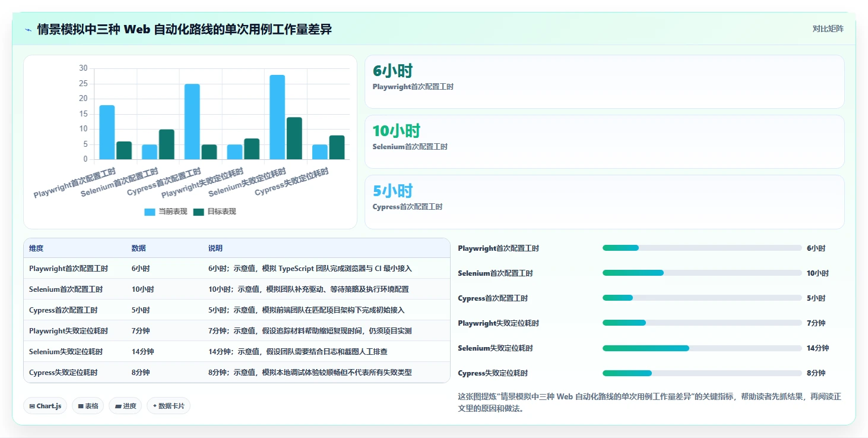
Task: Open the 6小时 Playwright data card
Action: tap(604, 81)
